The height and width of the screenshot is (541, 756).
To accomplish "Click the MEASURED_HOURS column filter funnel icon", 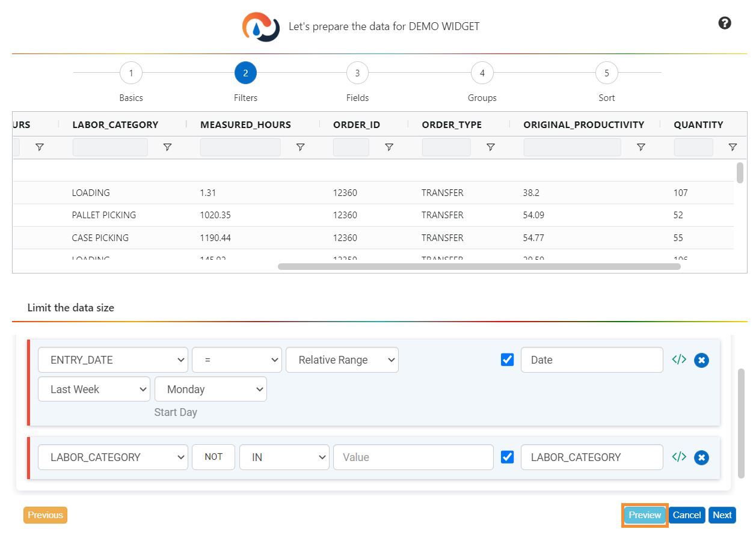I will pos(301,147).
